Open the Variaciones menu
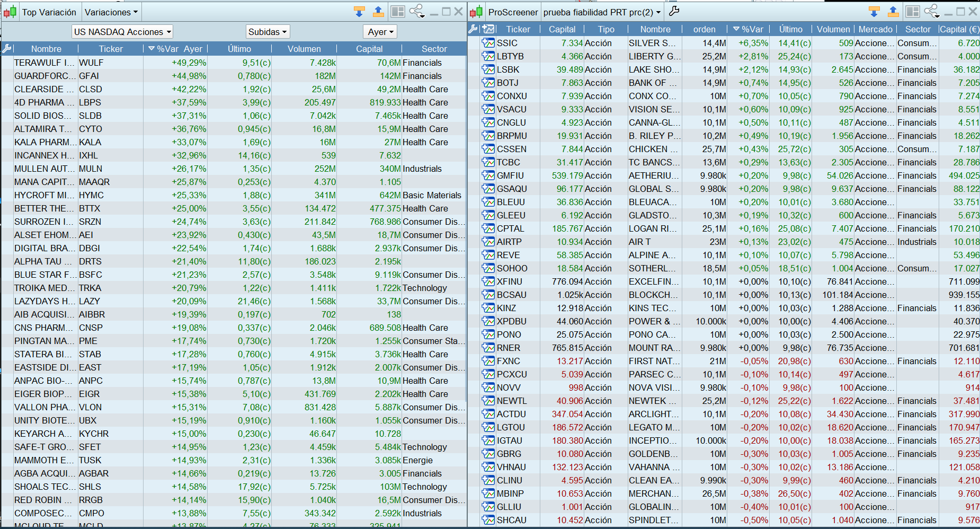This screenshot has height=529, width=980. pyautogui.click(x=111, y=12)
